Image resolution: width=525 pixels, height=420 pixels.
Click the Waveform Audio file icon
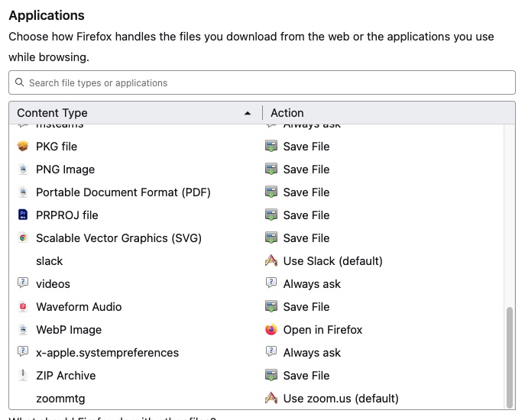coord(23,306)
